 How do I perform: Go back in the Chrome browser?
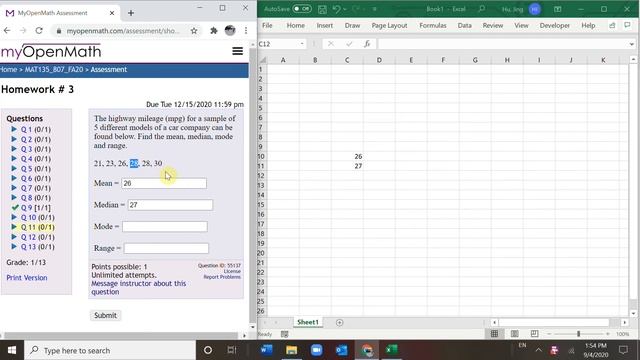point(7,31)
